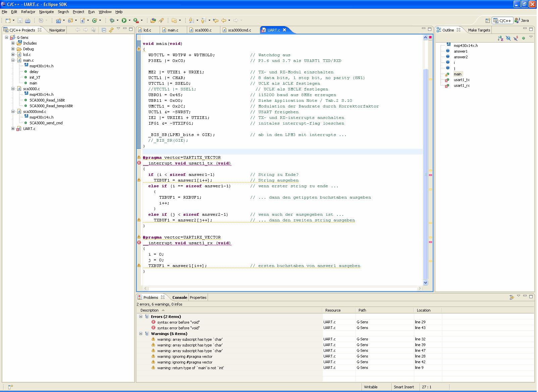This screenshot has width=538, height=392.
Task: Click the Open Type icon in toolbar
Action: point(153,20)
